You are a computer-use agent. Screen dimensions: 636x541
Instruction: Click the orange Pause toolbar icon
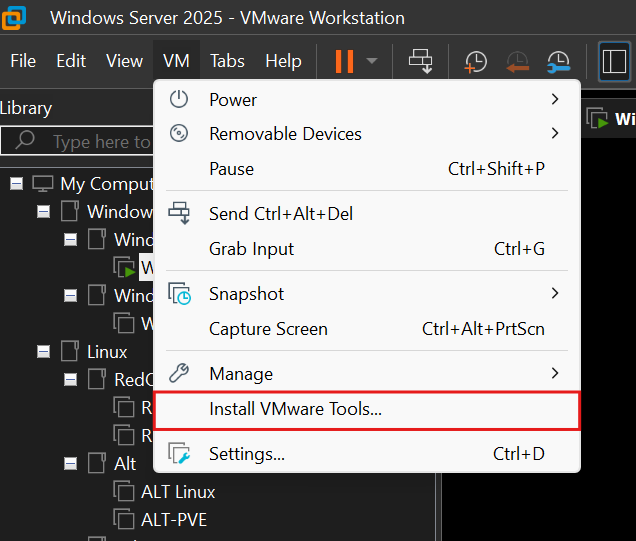pos(344,61)
